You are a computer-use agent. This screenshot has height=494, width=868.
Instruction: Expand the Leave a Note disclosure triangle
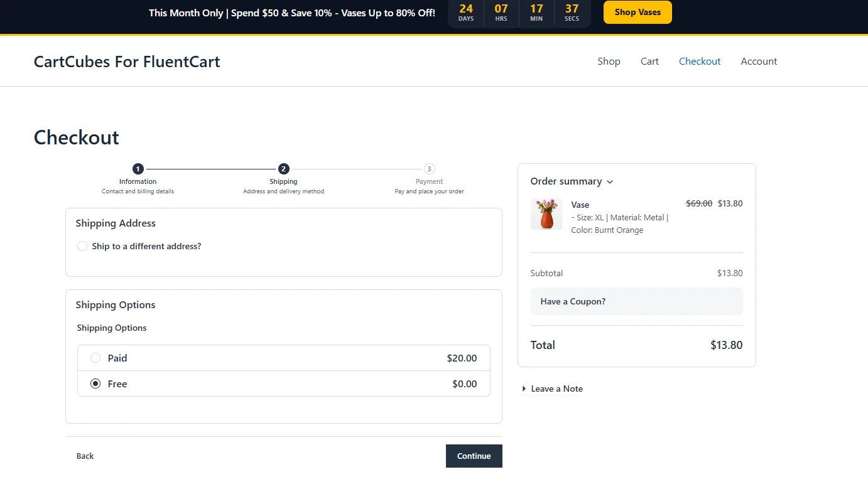[524, 389]
